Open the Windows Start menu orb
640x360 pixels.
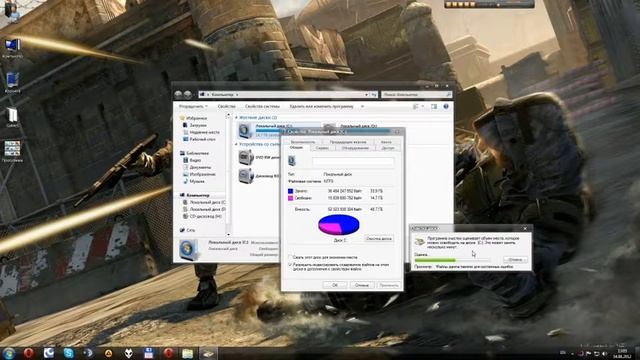(x=9, y=353)
